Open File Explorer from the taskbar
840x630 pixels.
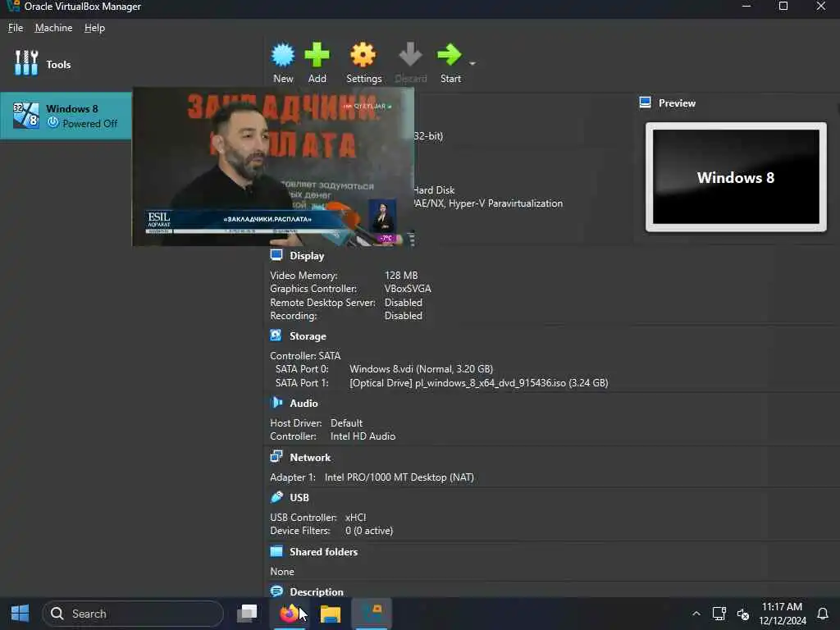(x=330, y=614)
